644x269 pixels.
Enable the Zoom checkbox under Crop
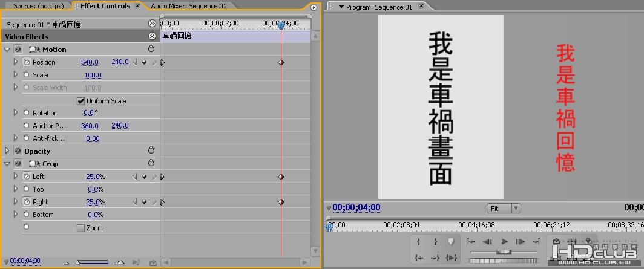pos(81,228)
